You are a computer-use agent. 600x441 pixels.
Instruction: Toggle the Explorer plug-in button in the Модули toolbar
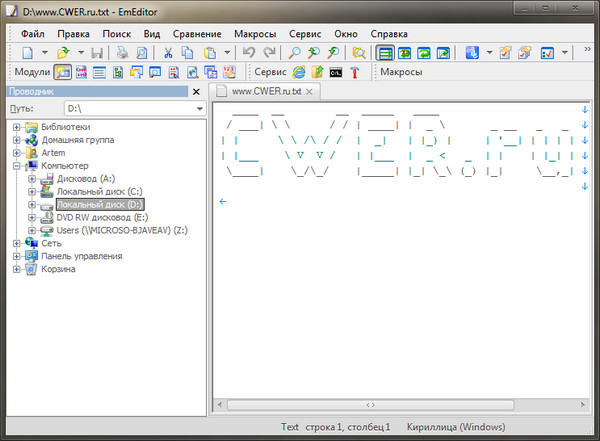pos(62,72)
